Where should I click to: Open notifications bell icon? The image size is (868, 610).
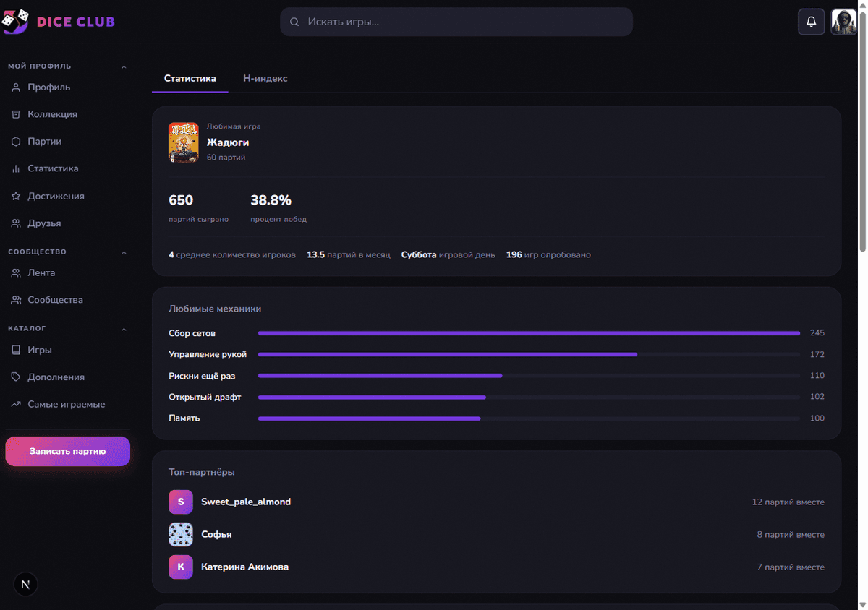(x=811, y=22)
